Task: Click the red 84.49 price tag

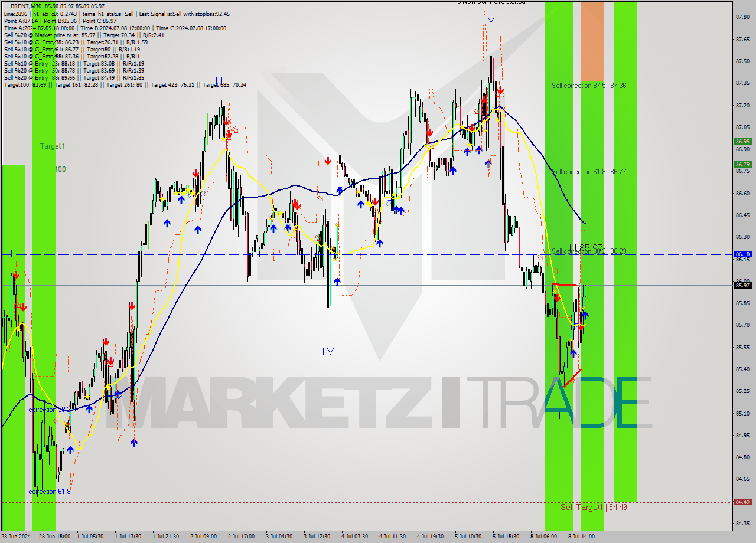Action: (x=742, y=502)
